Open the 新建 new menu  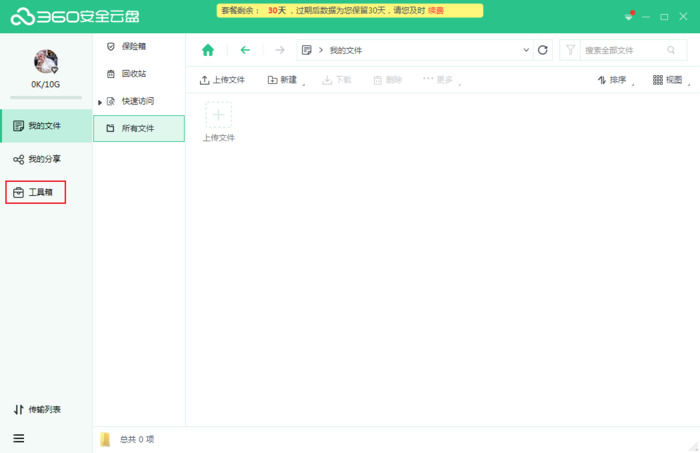point(282,80)
